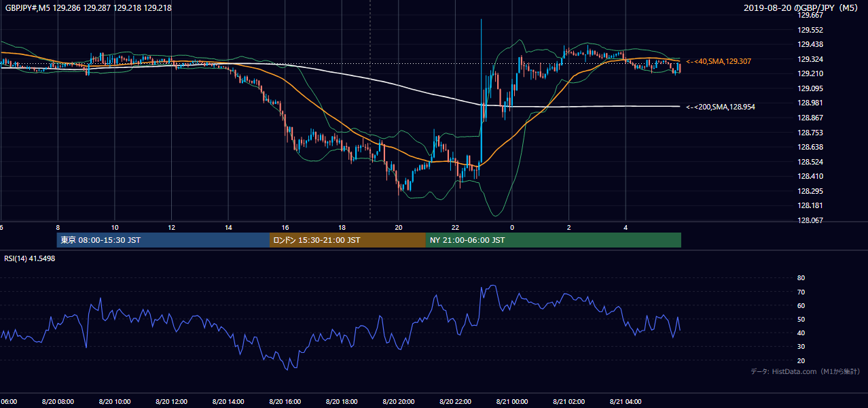Click the 129.667 price axis label
Screen dimensions: 868x408
point(810,16)
